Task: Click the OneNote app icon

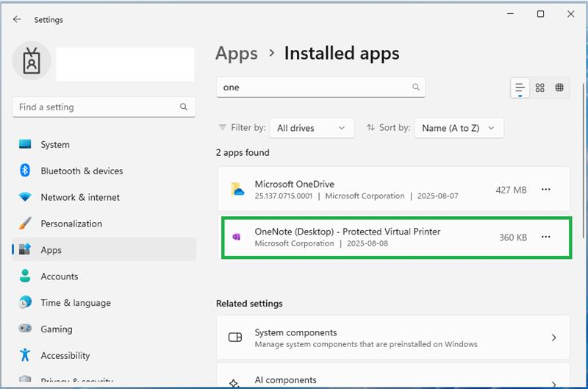Action: [x=236, y=237]
